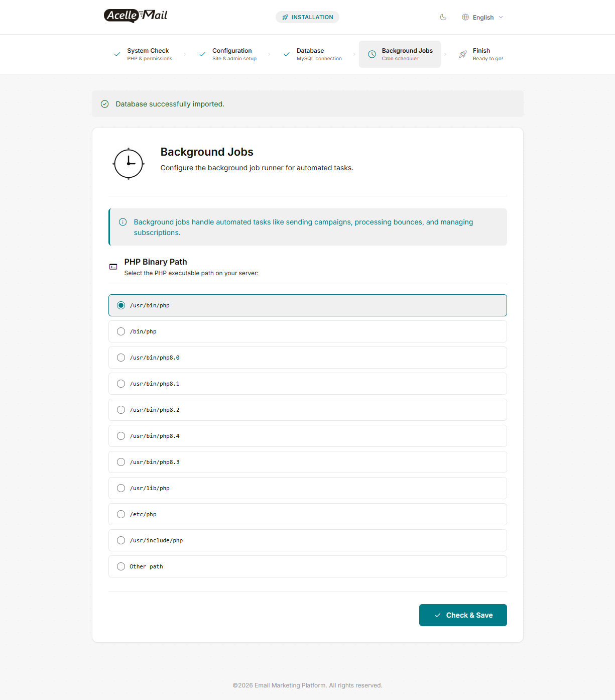Click the Finish rocket step icon
615x700 pixels.
pos(463,54)
